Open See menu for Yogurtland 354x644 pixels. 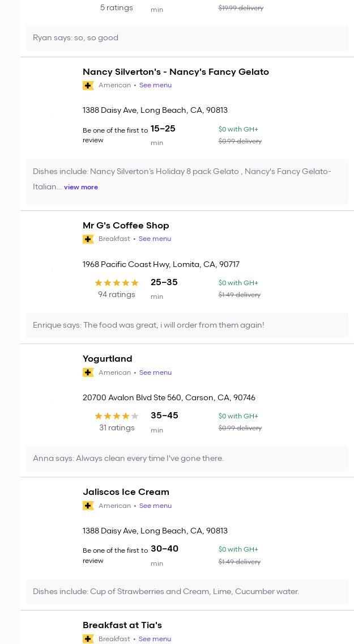(155, 372)
